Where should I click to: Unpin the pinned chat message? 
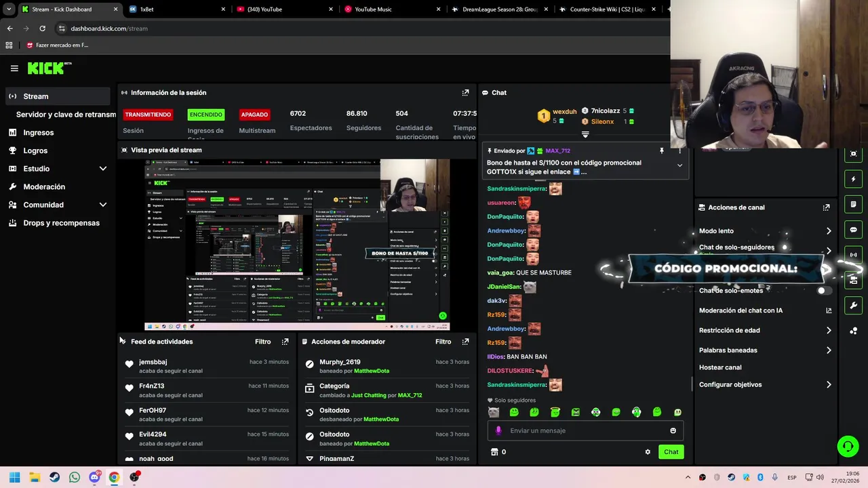coord(662,151)
